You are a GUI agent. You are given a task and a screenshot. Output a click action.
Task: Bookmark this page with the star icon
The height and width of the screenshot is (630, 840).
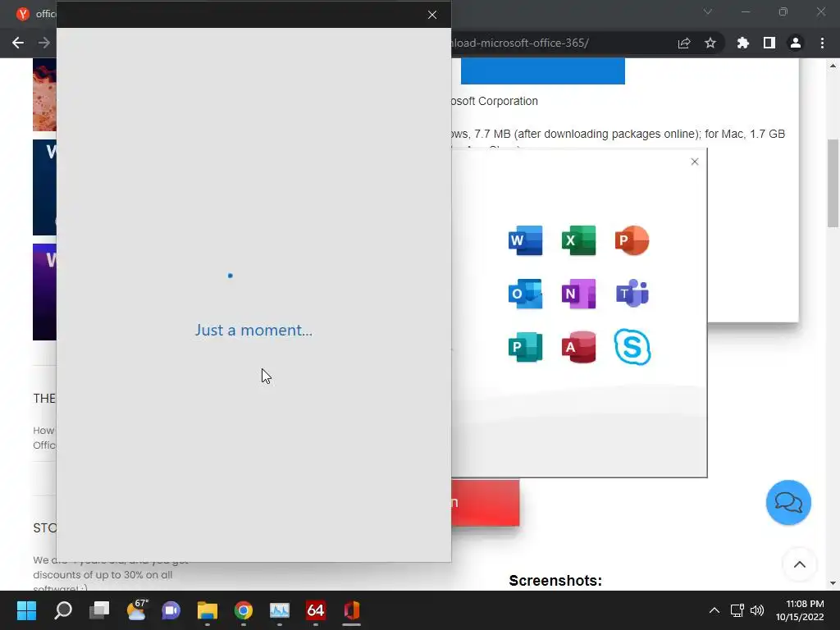[710, 43]
